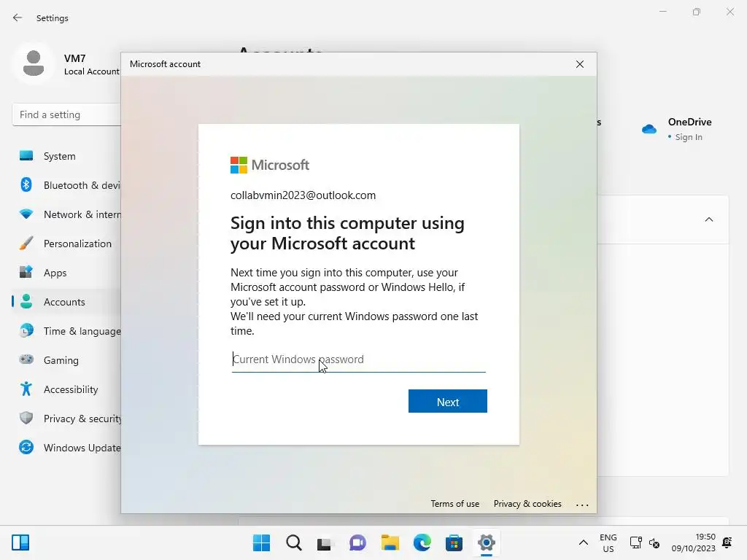Go back with the Settings back arrow
Screen dimensions: 747x560
click(x=18, y=18)
